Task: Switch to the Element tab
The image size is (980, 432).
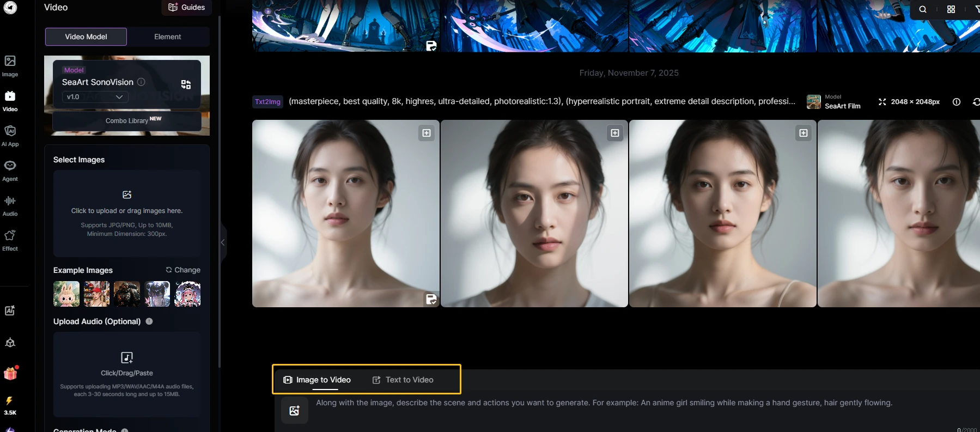Action: pyautogui.click(x=167, y=36)
